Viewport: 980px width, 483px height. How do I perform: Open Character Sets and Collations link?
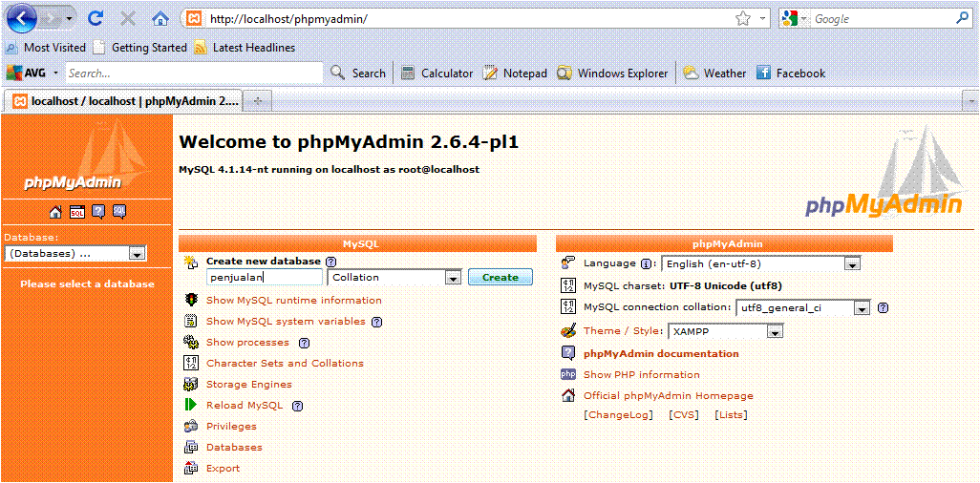coord(285,364)
